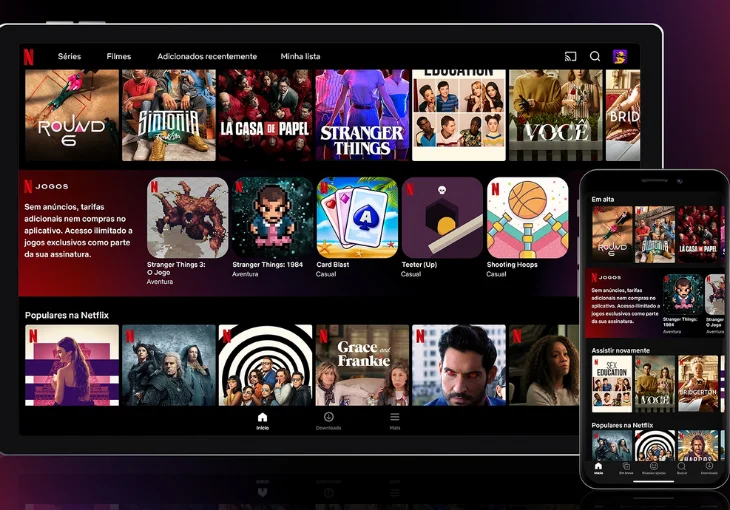Open Stranger Things: 1984 game icon on tablet
Screen dimensions: 730x510
coord(272,218)
